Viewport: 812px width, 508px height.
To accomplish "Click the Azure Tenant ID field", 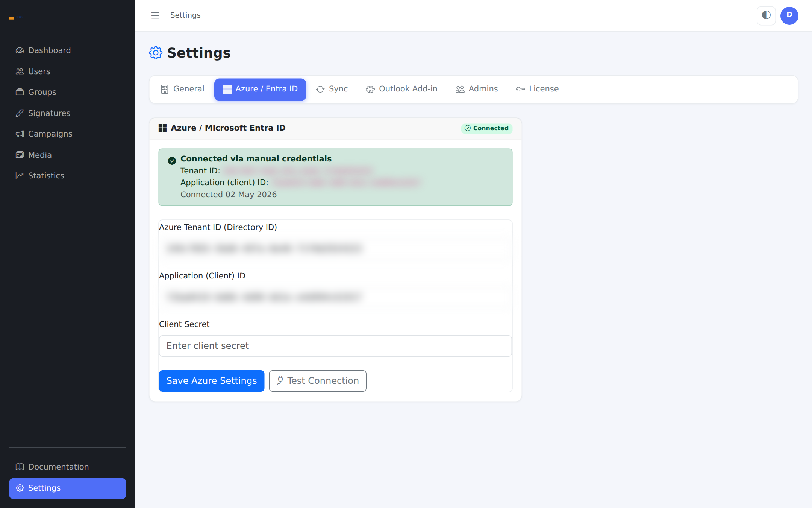I will point(335,248).
